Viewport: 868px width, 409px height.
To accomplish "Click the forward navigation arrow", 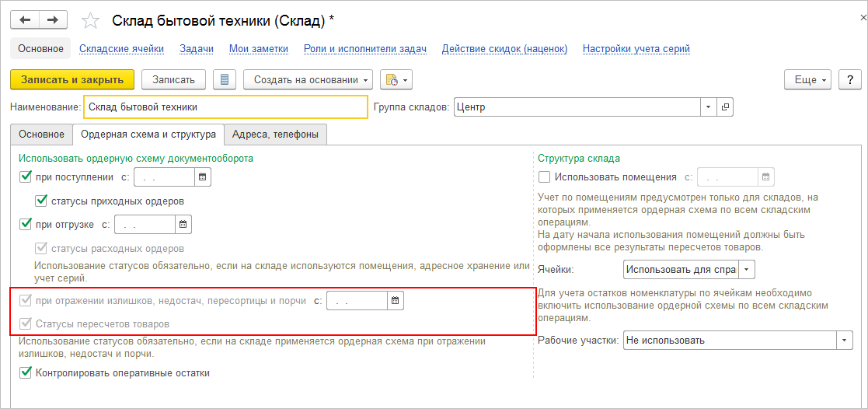I will click(x=53, y=19).
